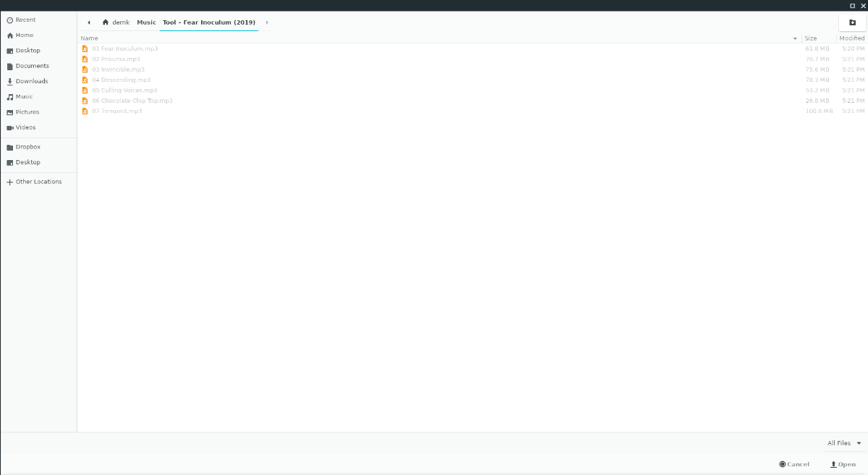The width and height of the screenshot is (868, 475).
Task: Close the file chooser window
Action: [x=862, y=5]
